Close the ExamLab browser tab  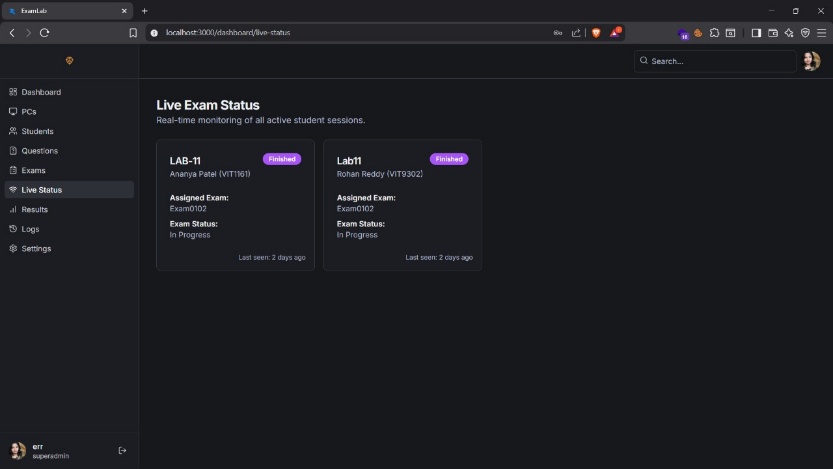(124, 11)
